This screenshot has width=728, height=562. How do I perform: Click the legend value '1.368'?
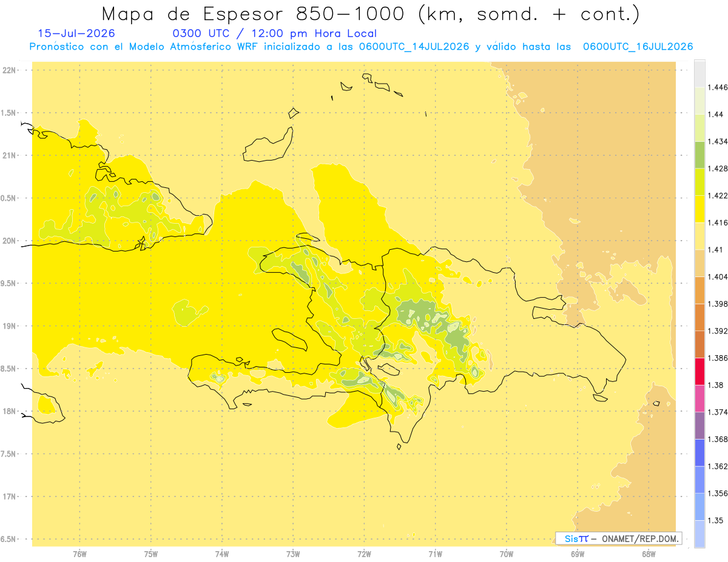[717, 439]
